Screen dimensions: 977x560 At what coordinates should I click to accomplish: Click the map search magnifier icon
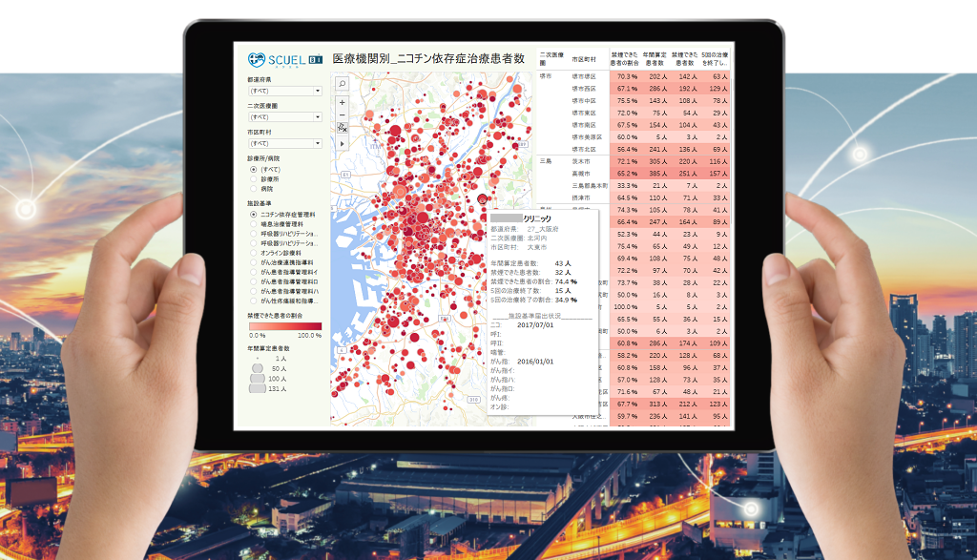click(342, 84)
